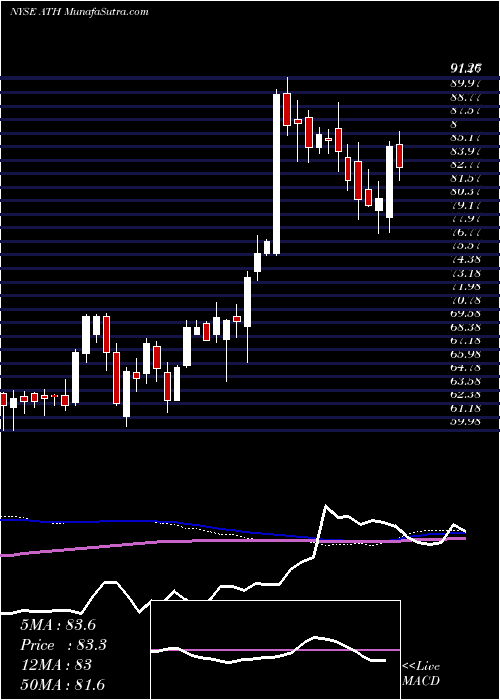Click the 12MA : 83 readout
The width and height of the screenshot is (500, 700).
55,664
